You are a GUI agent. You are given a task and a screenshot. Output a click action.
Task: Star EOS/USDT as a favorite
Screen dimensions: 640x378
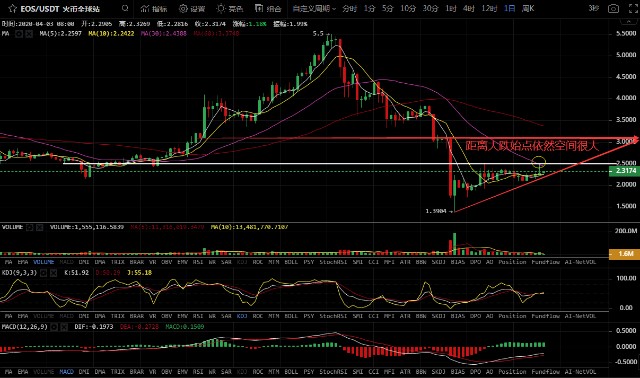click(x=12, y=8)
